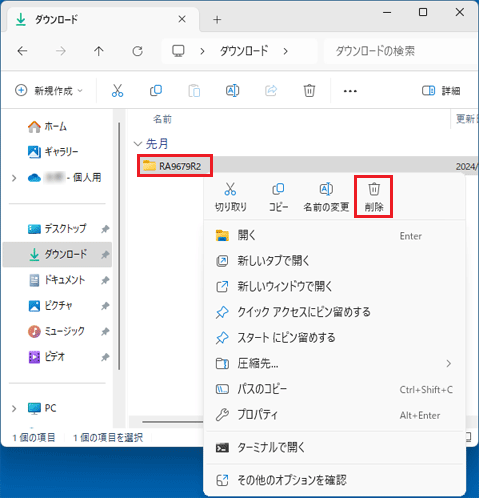Open ドキュメント in the navigation pane

[x=57, y=280]
